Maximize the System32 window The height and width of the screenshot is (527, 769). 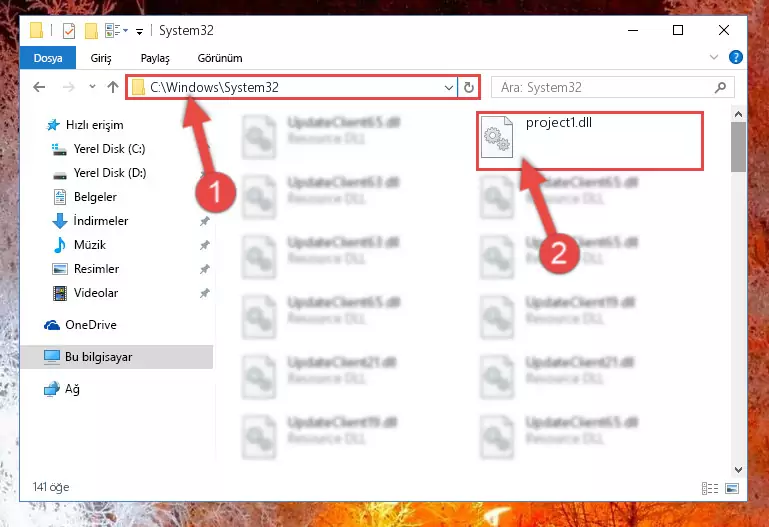678,30
